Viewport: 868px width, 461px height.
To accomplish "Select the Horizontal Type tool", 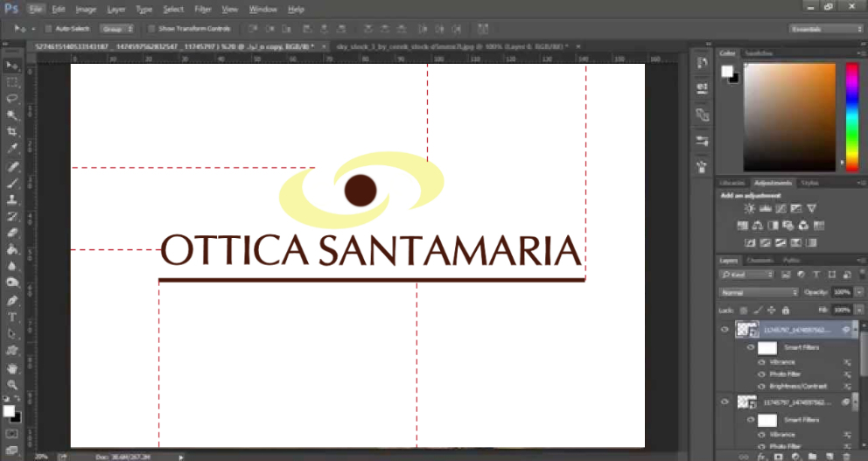I will click(12, 317).
